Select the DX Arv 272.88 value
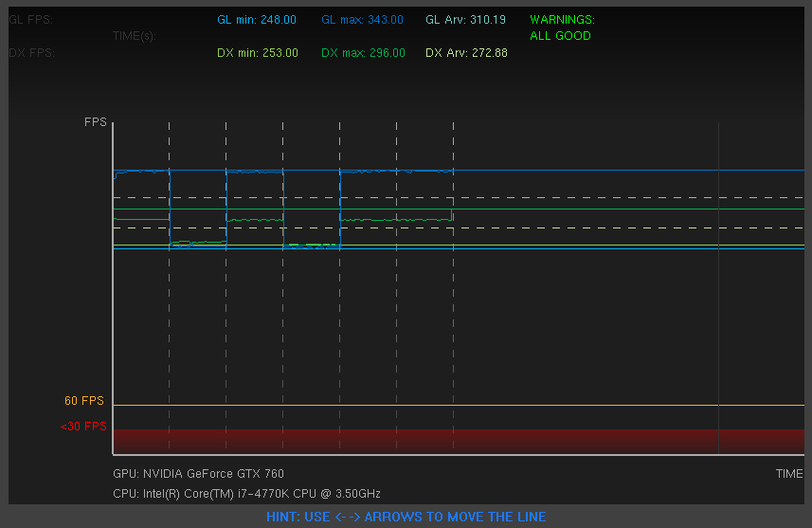This screenshot has height=528, width=812. [466, 53]
